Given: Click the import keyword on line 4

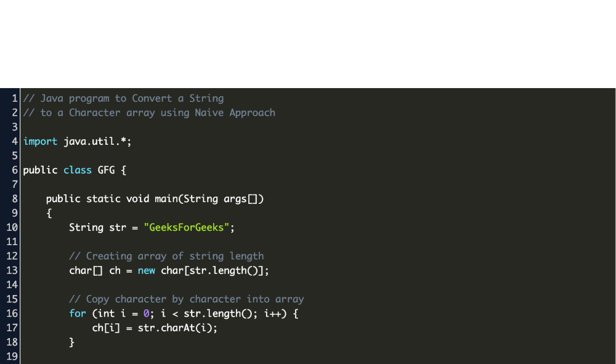Looking at the screenshot, I should click(41, 142).
